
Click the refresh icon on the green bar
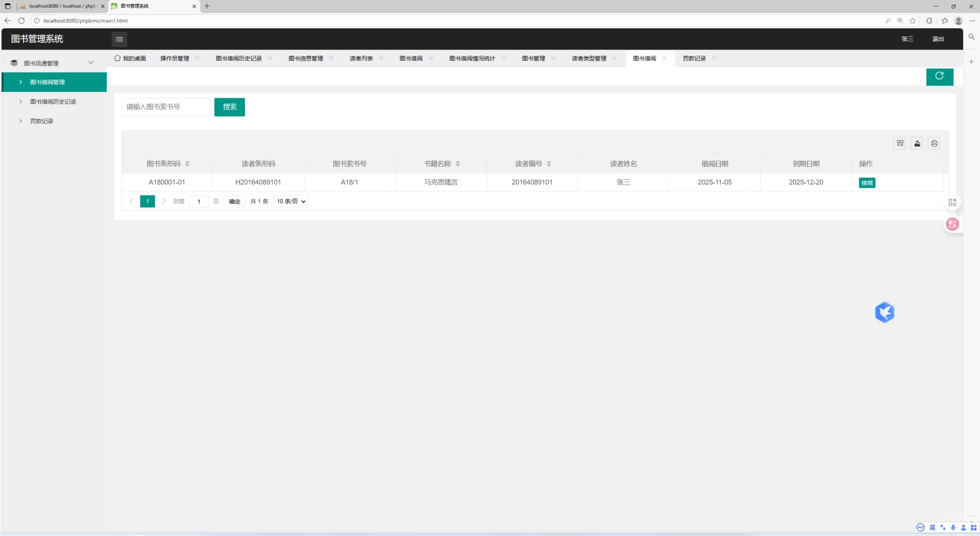coord(939,76)
